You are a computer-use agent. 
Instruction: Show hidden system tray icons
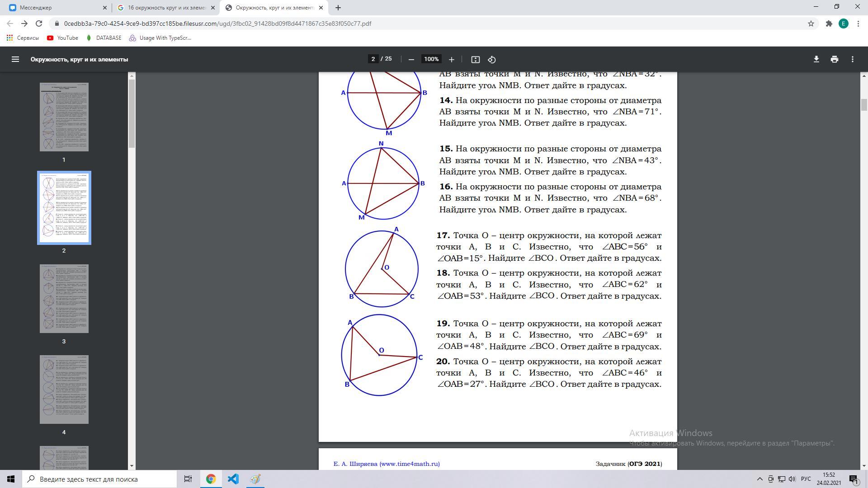coord(759,479)
